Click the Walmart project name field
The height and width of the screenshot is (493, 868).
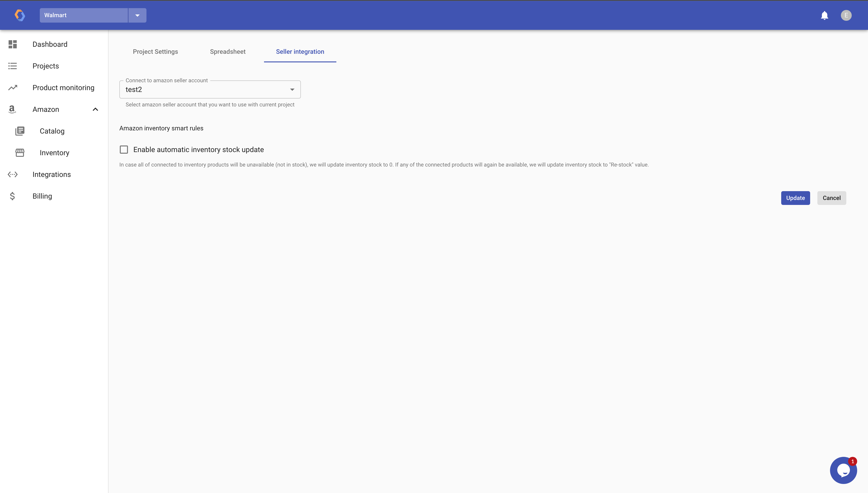[x=84, y=15]
